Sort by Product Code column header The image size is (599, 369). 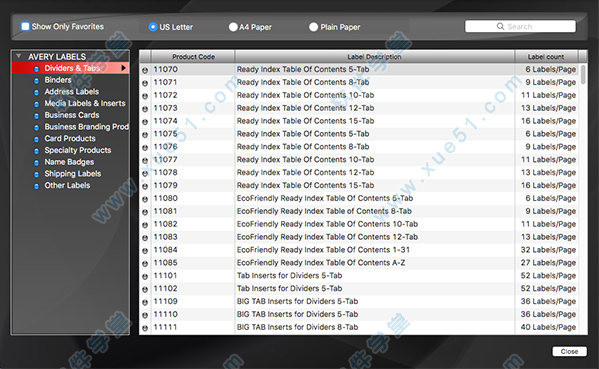tap(193, 57)
